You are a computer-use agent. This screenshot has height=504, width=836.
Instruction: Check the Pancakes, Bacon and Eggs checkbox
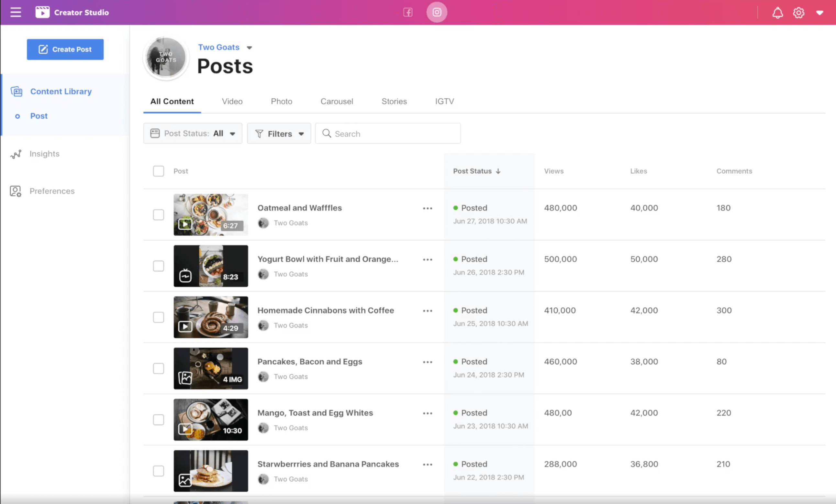click(159, 368)
